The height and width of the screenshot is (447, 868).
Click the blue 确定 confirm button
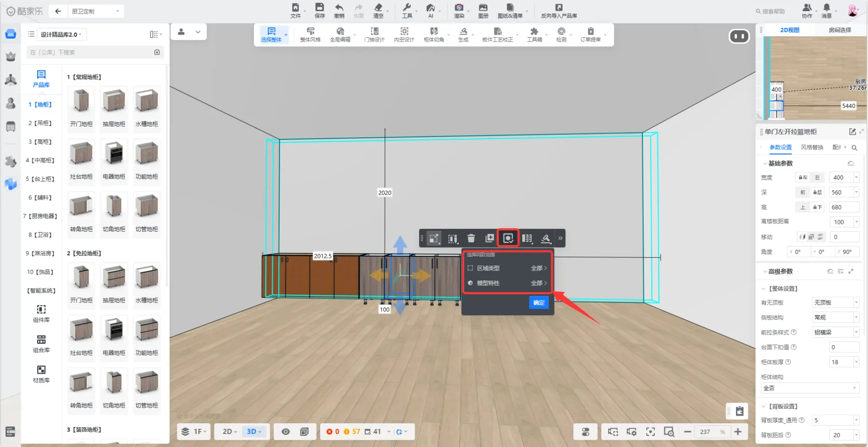point(539,303)
